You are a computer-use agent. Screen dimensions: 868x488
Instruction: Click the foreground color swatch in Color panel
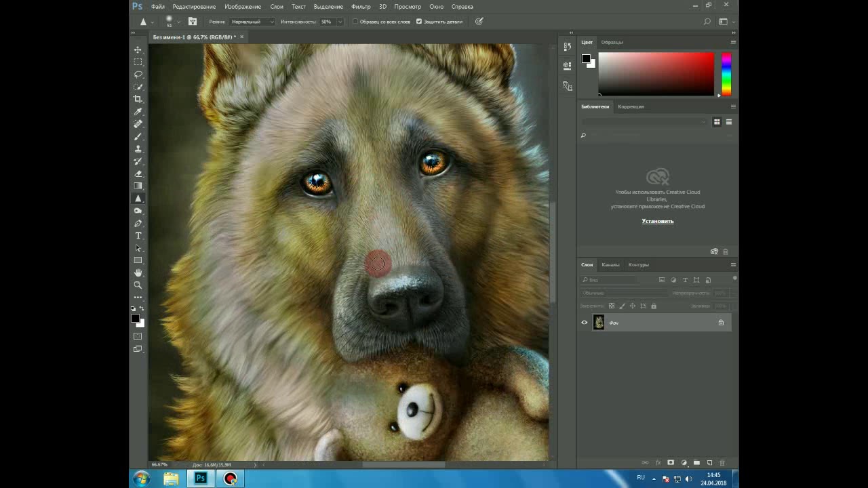(586, 59)
